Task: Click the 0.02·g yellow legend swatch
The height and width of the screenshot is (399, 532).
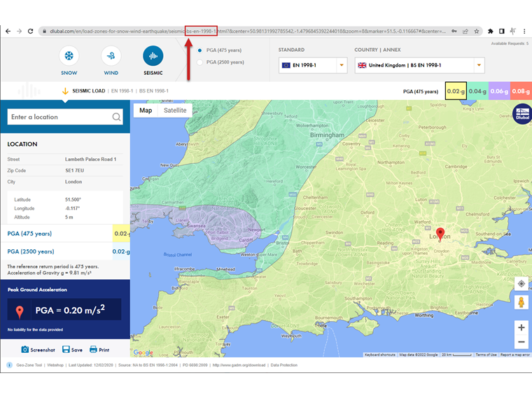Action: click(x=456, y=91)
